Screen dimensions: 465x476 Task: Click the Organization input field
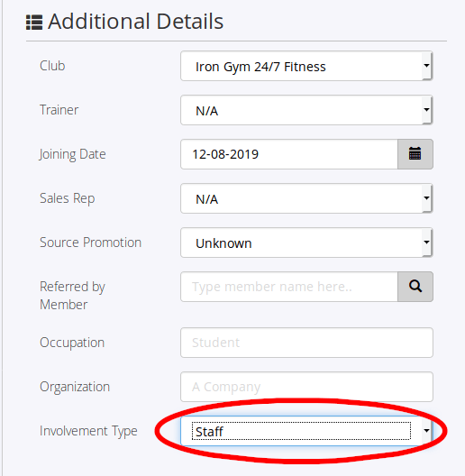(306, 387)
